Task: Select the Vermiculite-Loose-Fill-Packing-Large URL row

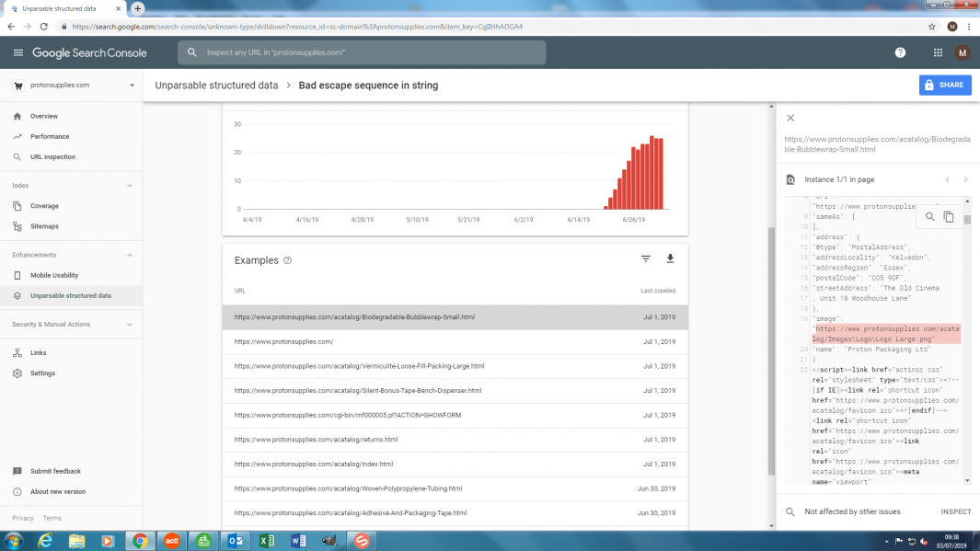Action: click(x=359, y=366)
